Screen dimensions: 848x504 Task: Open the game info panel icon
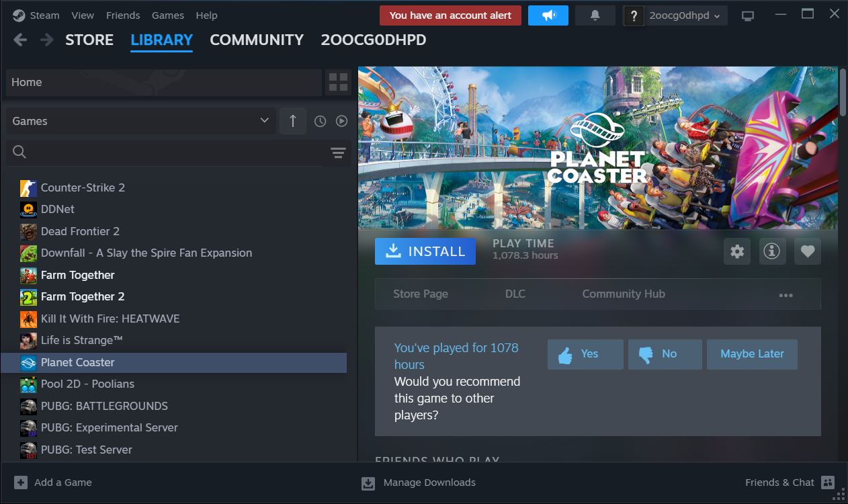click(772, 251)
